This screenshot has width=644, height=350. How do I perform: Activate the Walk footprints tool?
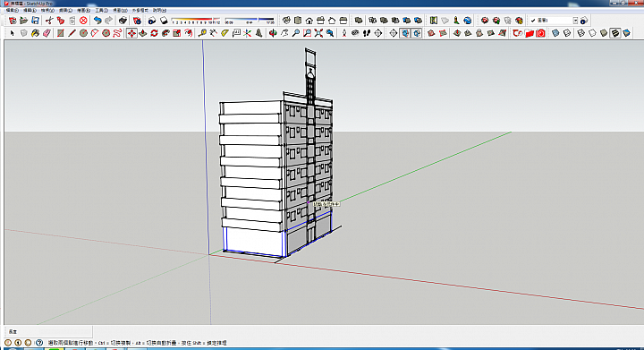click(367, 33)
